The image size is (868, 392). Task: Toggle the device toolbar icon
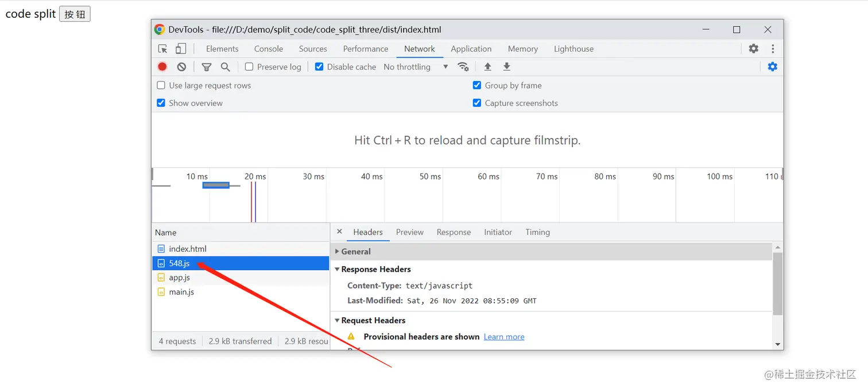181,49
